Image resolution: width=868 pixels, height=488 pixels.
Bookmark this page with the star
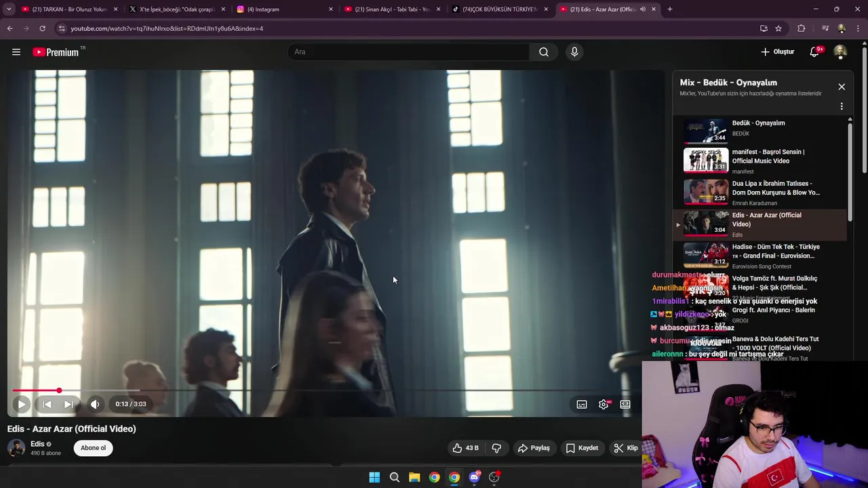tap(778, 28)
